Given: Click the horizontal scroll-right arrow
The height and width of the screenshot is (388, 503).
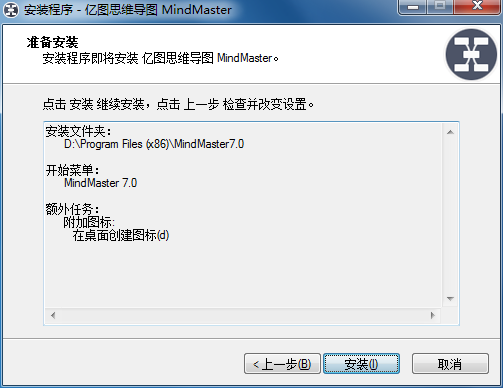Looking at the screenshot, I should tap(433, 315).
